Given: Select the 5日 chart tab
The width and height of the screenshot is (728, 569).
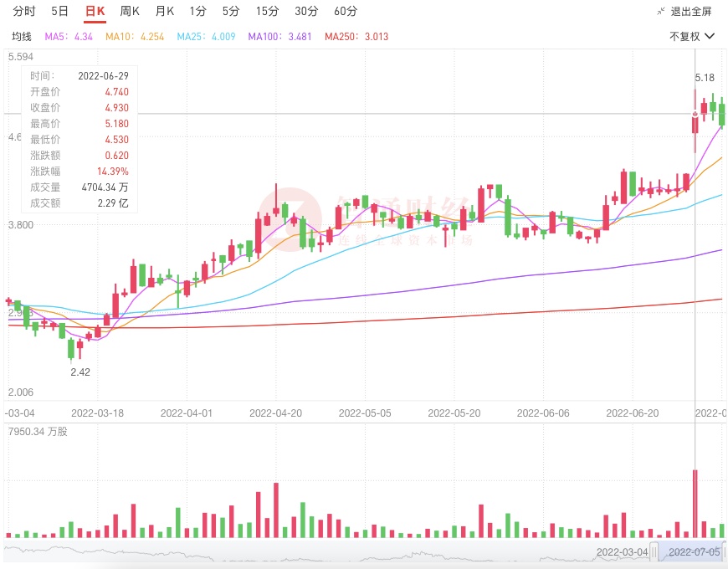Looking at the screenshot, I should 60,12.
